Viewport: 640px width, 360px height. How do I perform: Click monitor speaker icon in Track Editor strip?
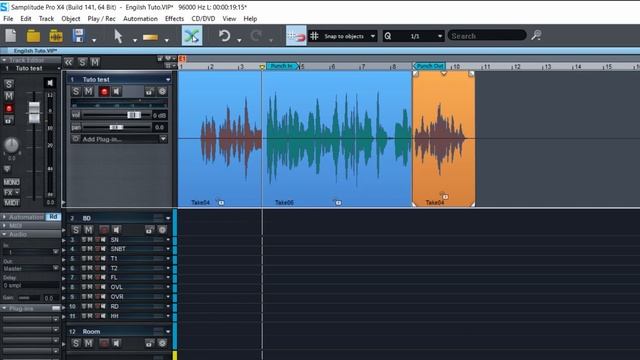tap(50, 83)
